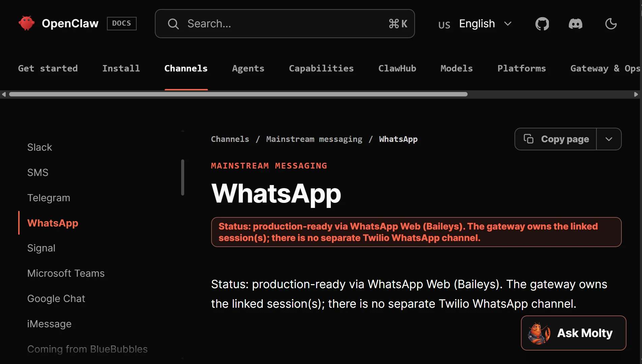Screen dimensions: 642x364
Task: Click the red status callout box
Action: pyautogui.click(x=416, y=232)
